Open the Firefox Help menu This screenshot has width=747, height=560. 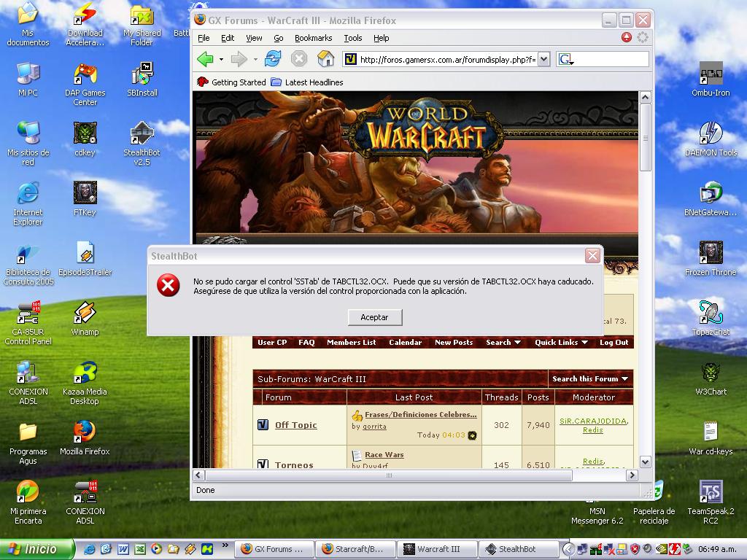point(381,38)
